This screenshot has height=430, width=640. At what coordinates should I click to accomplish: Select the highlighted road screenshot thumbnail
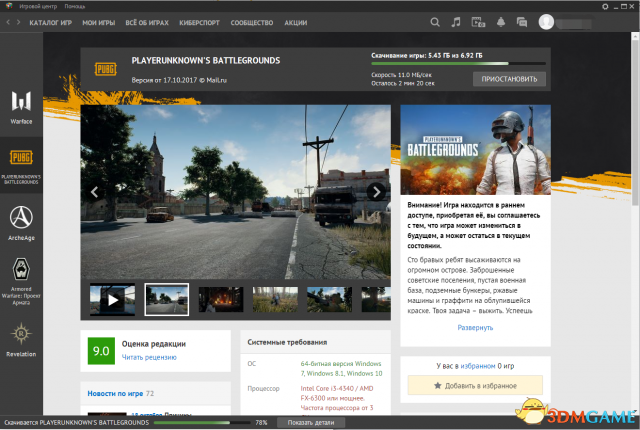pyautogui.click(x=167, y=300)
